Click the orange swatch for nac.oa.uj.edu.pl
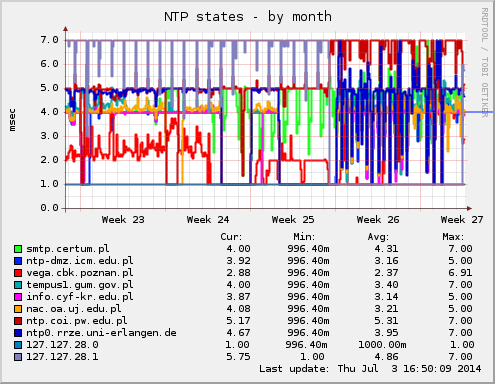Screen dimensions: 495x384 click(x=18, y=309)
